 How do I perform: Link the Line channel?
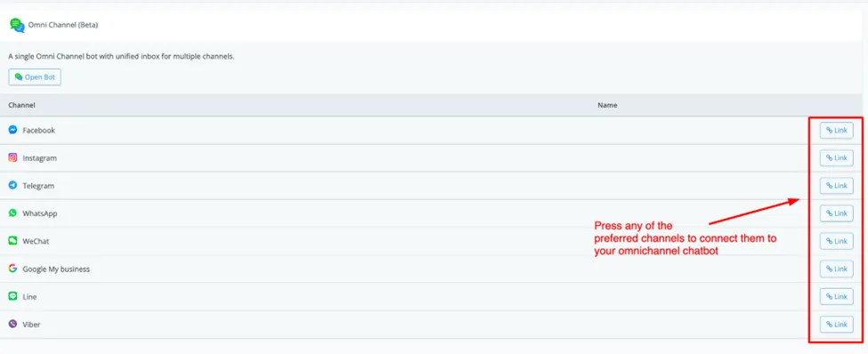pos(837,297)
